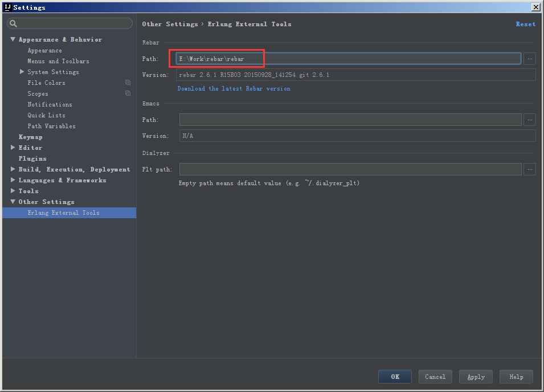The height and width of the screenshot is (392, 544).
Task: Open the Rebar path file browser button
Action: (x=529, y=58)
